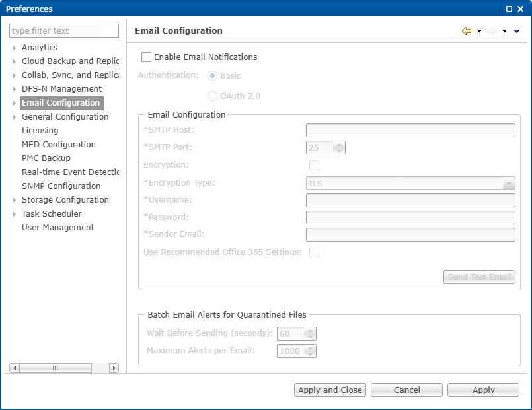
Task: Click the Cancel button
Action: 406,390
